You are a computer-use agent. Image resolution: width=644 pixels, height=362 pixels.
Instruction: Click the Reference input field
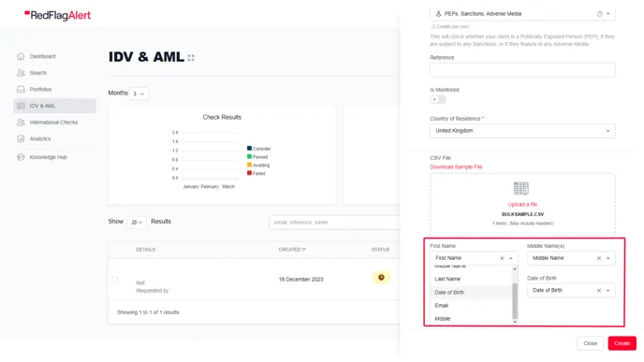coord(522,70)
